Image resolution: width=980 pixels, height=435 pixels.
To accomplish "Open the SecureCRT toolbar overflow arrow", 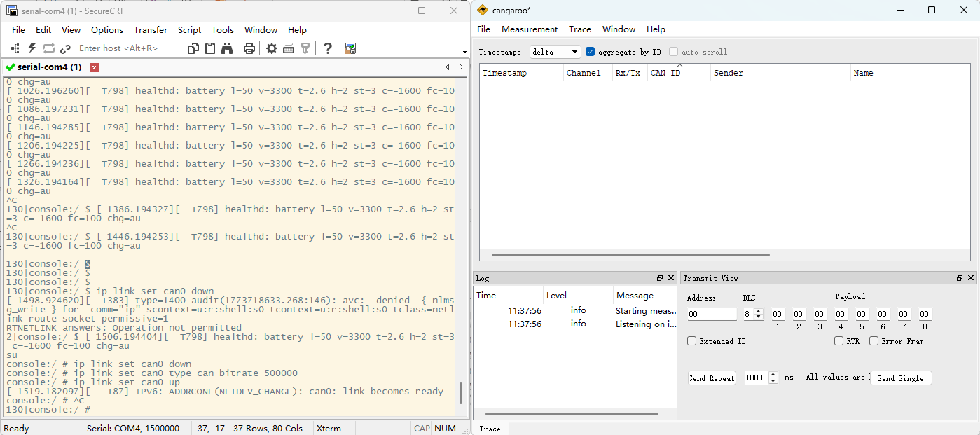I will coord(464,52).
